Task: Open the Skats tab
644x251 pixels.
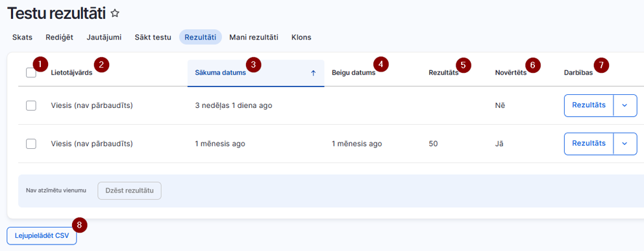Action: coord(22,37)
